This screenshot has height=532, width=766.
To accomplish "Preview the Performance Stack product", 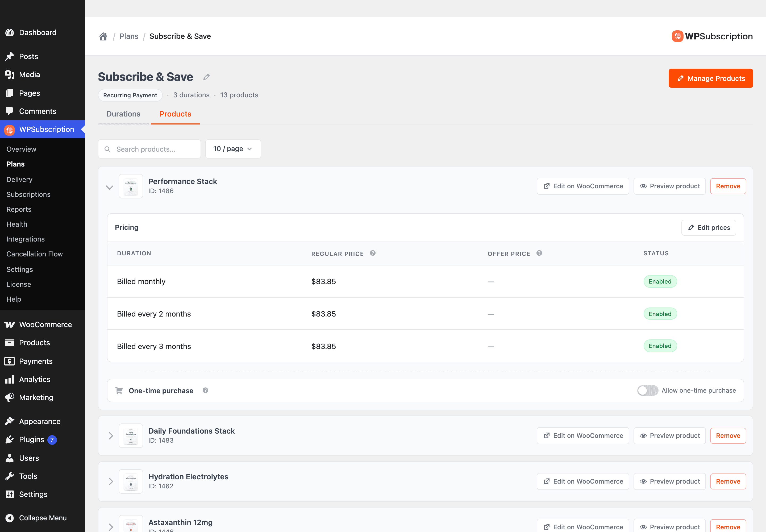I will coord(669,186).
